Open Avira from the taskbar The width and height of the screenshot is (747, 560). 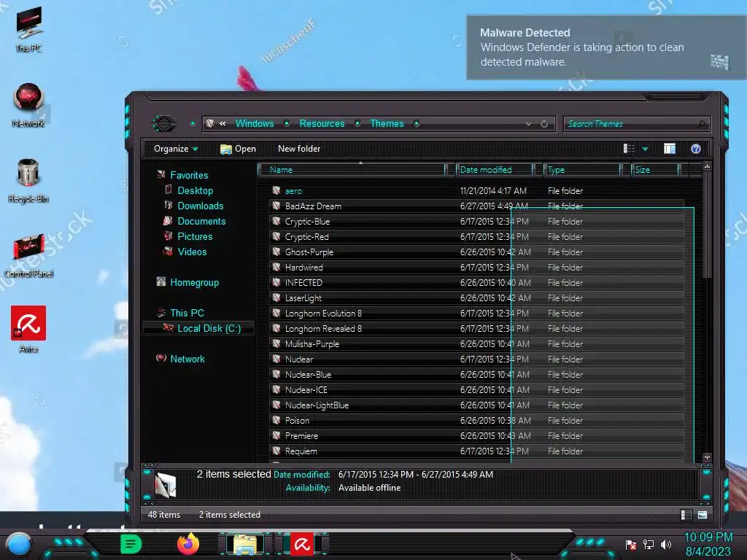[302, 544]
